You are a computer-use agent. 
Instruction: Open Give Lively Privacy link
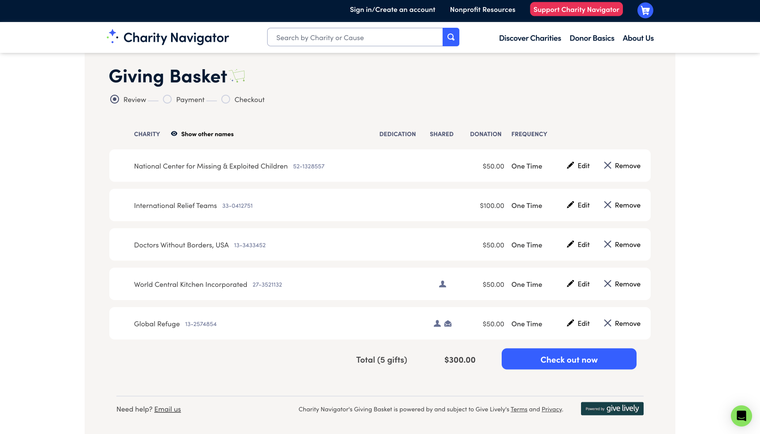tap(552, 409)
